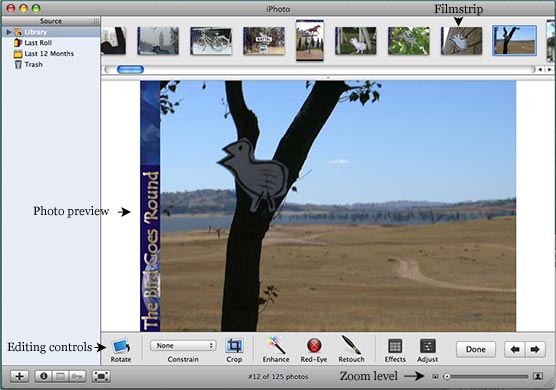The image size is (556, 390).
Task: Select Library in the Source list
Action: tap(51, 32)
